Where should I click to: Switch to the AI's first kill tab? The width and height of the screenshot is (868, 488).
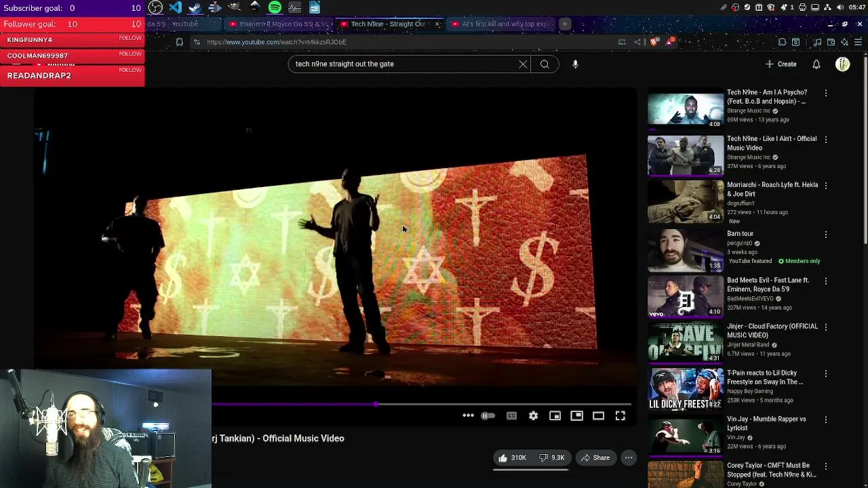click(x=500, y=24)
